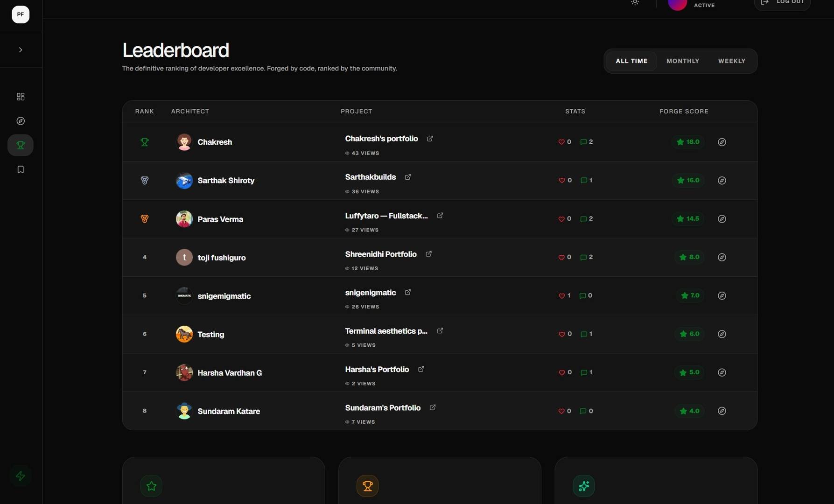Switch to the Monthly tab
834x504 pixels.
tap(683, 61)
